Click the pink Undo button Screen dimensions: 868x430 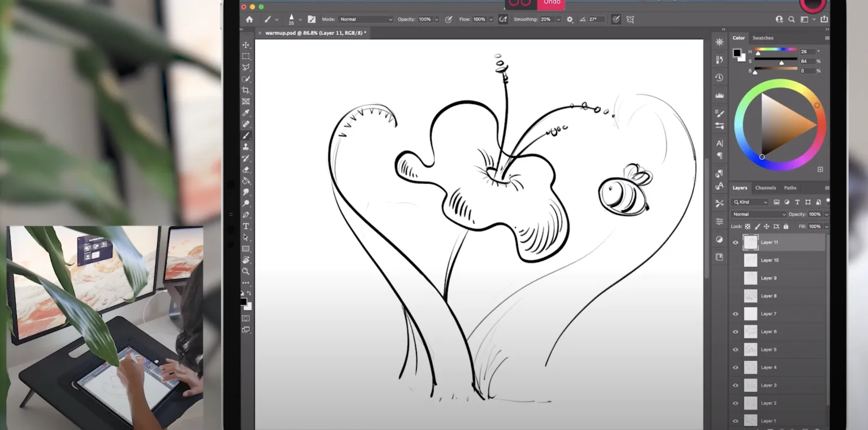(x=552, y=4)
